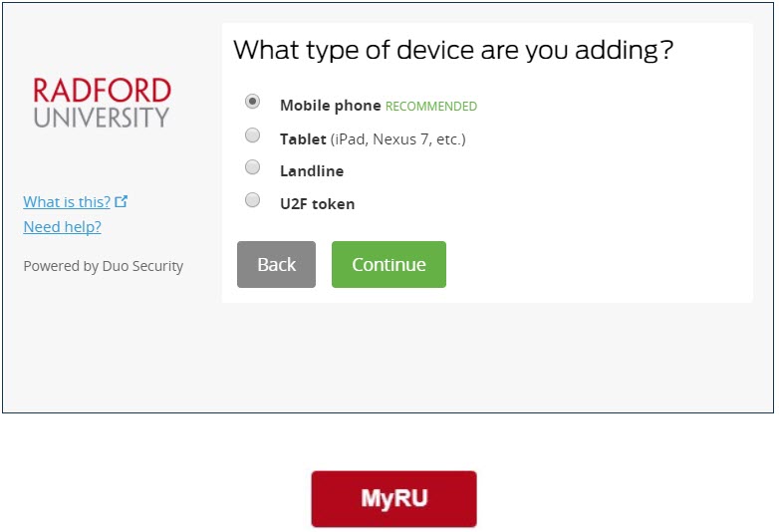Click the Landline option label
The image size is (779, 532).
tap(312, 171)
